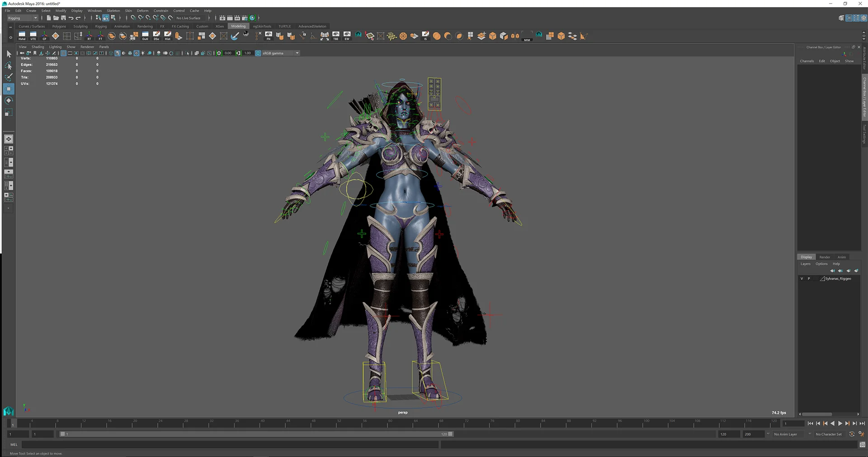Toggle P playback of Sylvanas_Rig:geo layer
Image resolution: width=868 pixels, height=457 pixels.
(809, 278)
